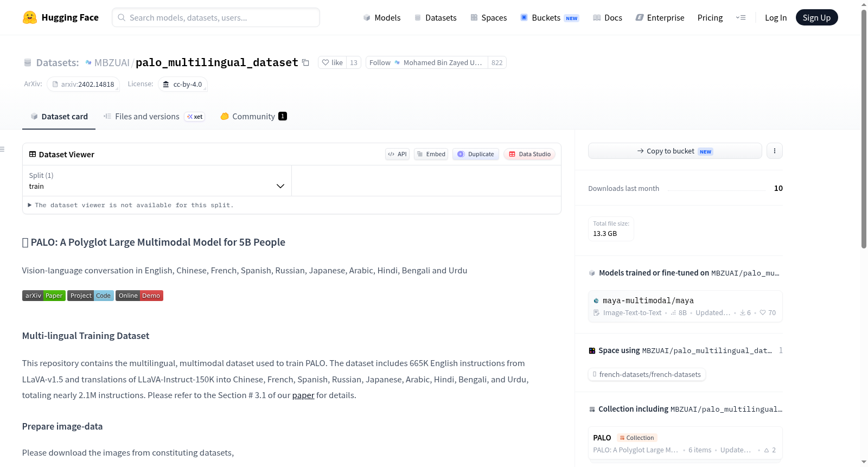Screen dimensions: 868x467
Task: Click the Datasets: breadcrumb label
Action: [58, 62]
